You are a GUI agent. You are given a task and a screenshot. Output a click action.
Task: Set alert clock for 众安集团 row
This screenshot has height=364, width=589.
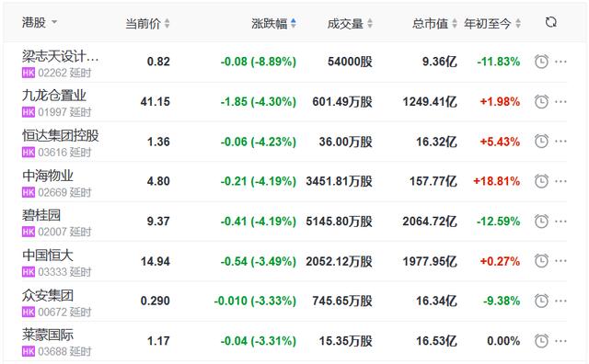click(541, 301)
